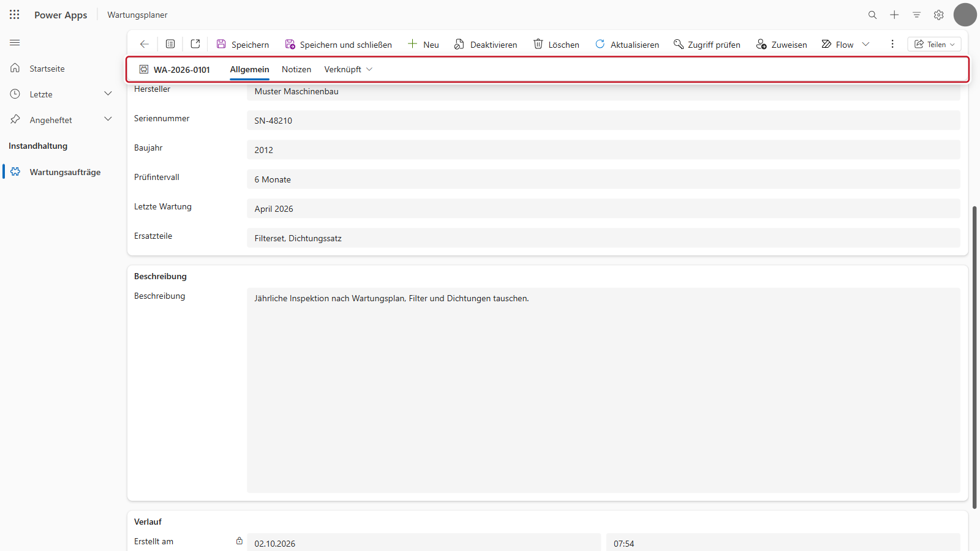Viewport: 980px width, 551px height.
Task: Click the Prüfintervall field 6 Monate
Action: pyautogui.click(x=603, y=179)
